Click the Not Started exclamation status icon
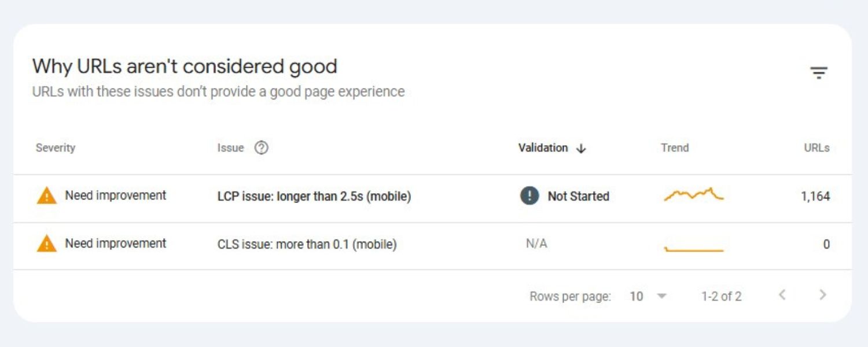Screen dimensions: 868x347 529,196
